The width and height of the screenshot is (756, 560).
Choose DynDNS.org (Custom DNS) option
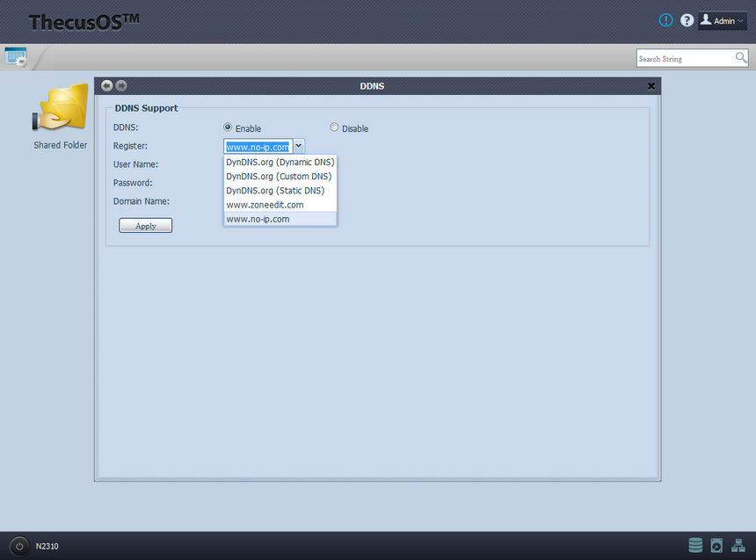pos(280,177)
